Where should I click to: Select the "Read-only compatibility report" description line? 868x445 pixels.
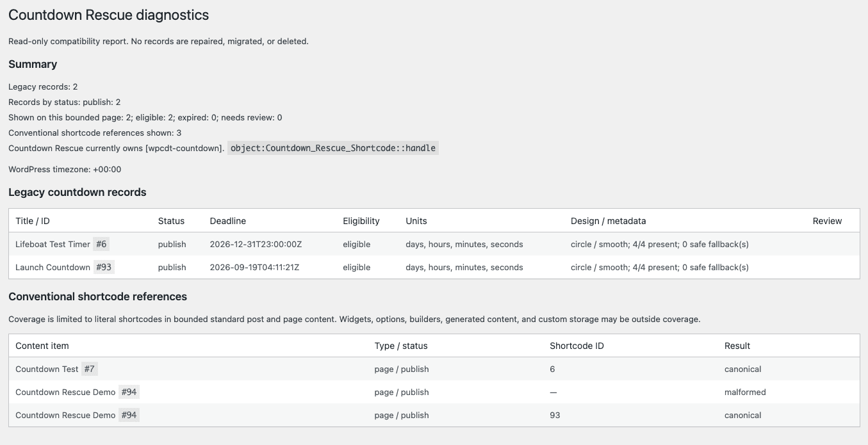coord(158,41)
